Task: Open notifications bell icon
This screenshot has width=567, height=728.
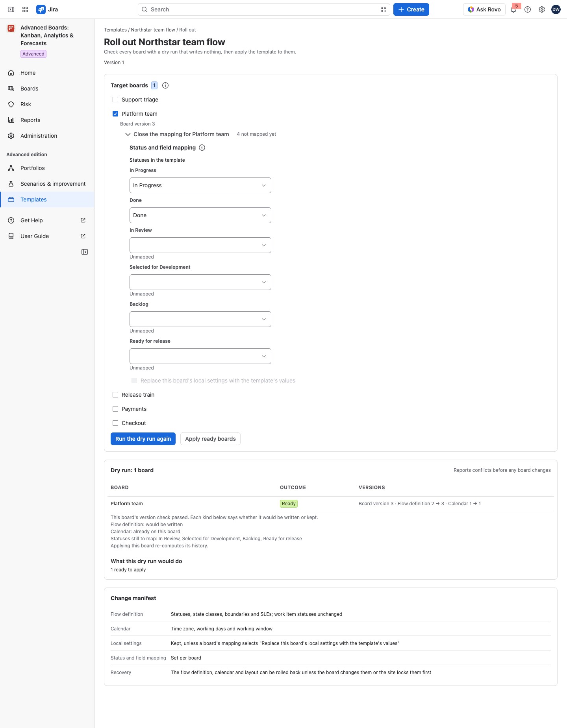Action: (x=513, y=9)
